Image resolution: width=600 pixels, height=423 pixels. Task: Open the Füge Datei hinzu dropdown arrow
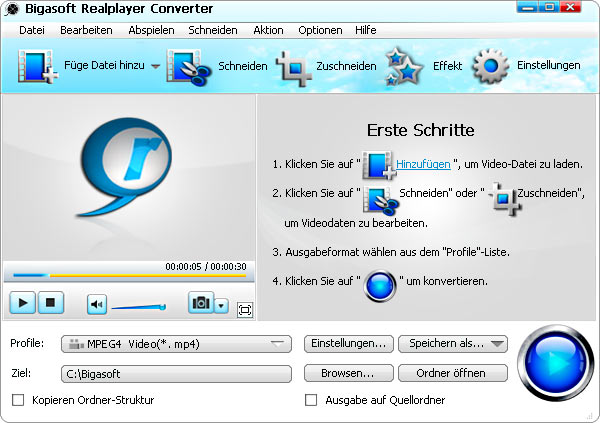(x=155, y=66)
